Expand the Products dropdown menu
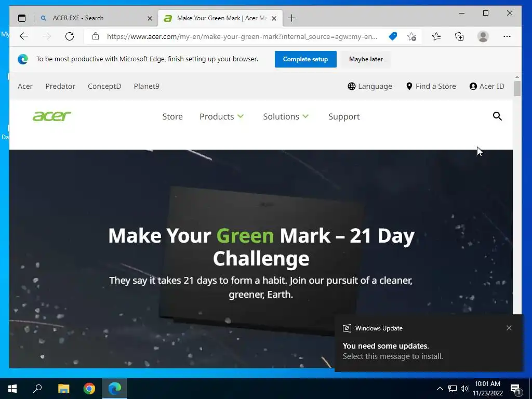 [x=221, y=116]
